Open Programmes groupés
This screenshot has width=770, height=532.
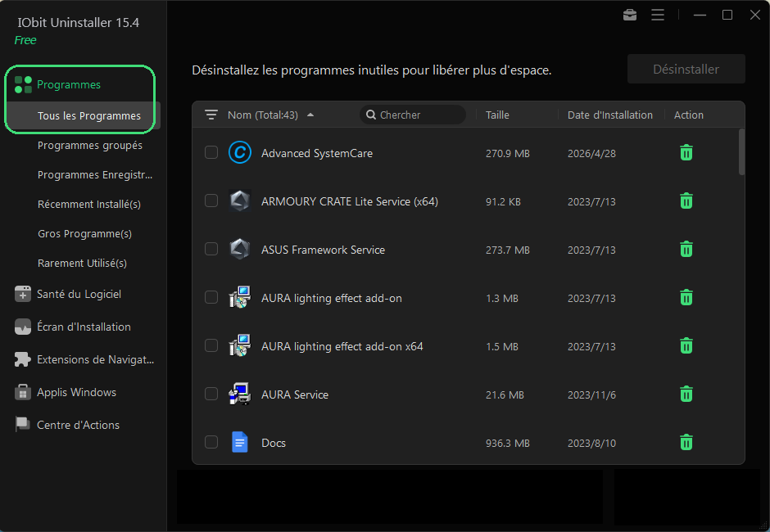pyautogui.click(x=90, y=145)
